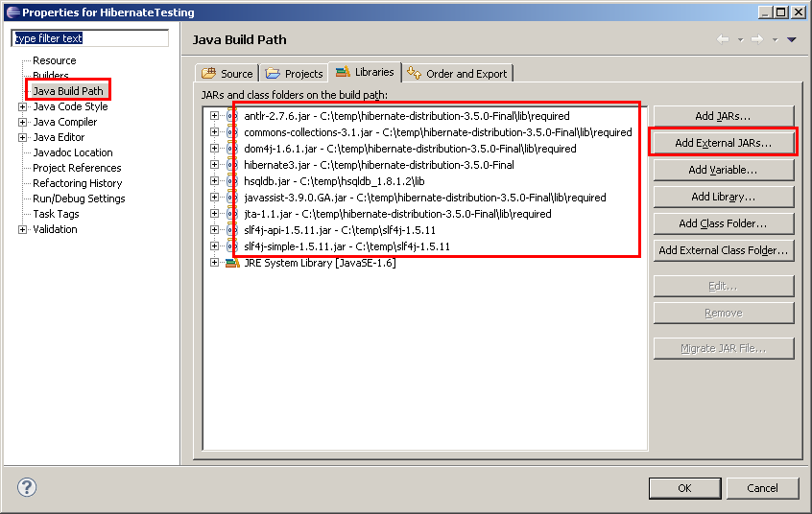Expand the JRE System Library entry
Screen dimensions: 812x514
point(214,263)
